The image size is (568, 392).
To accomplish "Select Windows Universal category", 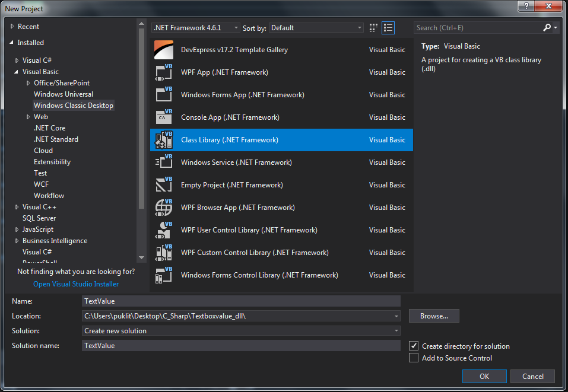I will (x=64, y=94).
